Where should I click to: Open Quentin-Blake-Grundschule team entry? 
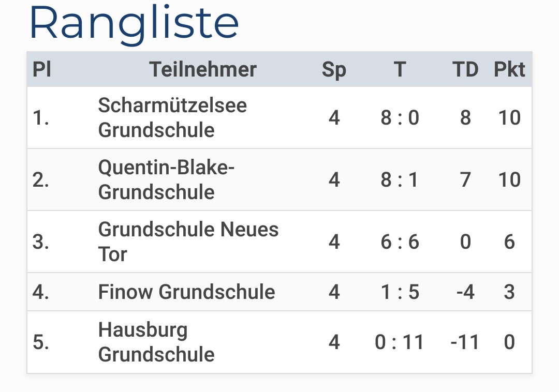pos(166,179)
